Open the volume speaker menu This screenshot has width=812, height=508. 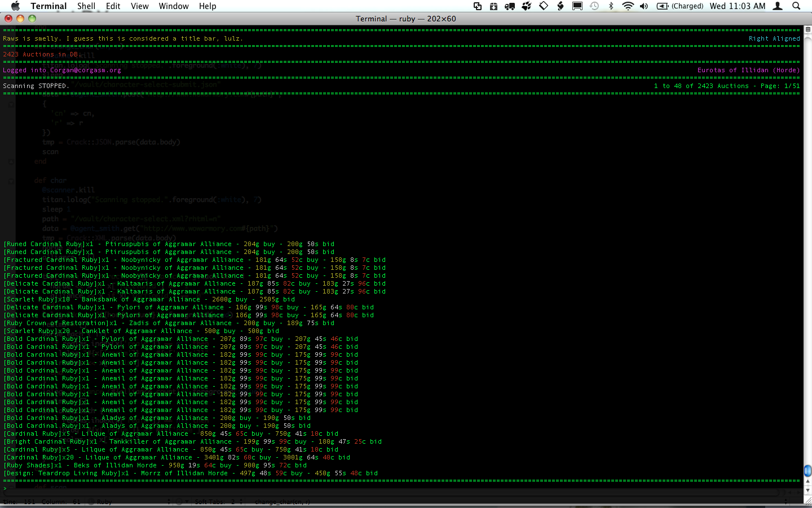[x=643, y=6]
